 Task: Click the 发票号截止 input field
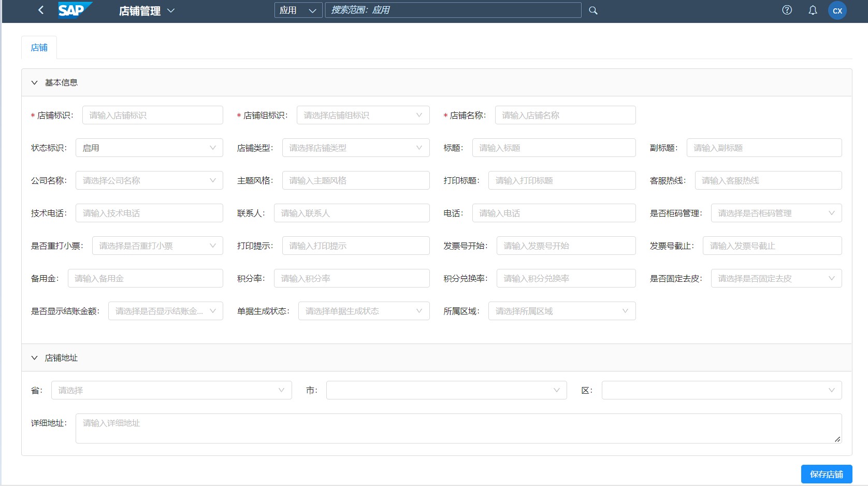[x=772, y=246]
